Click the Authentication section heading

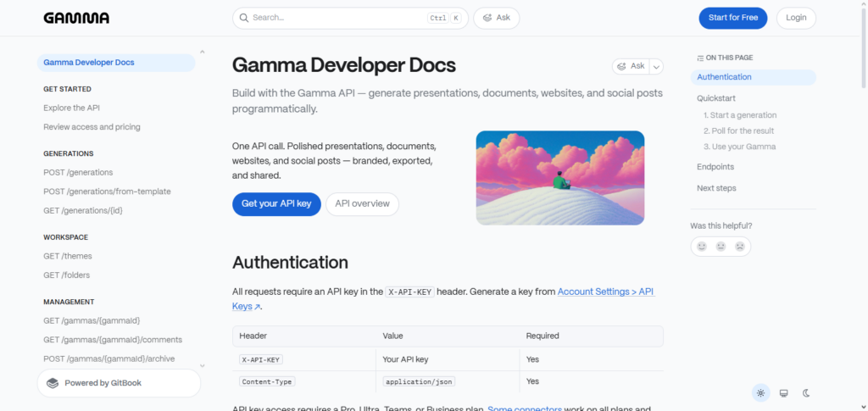[290, 262]
